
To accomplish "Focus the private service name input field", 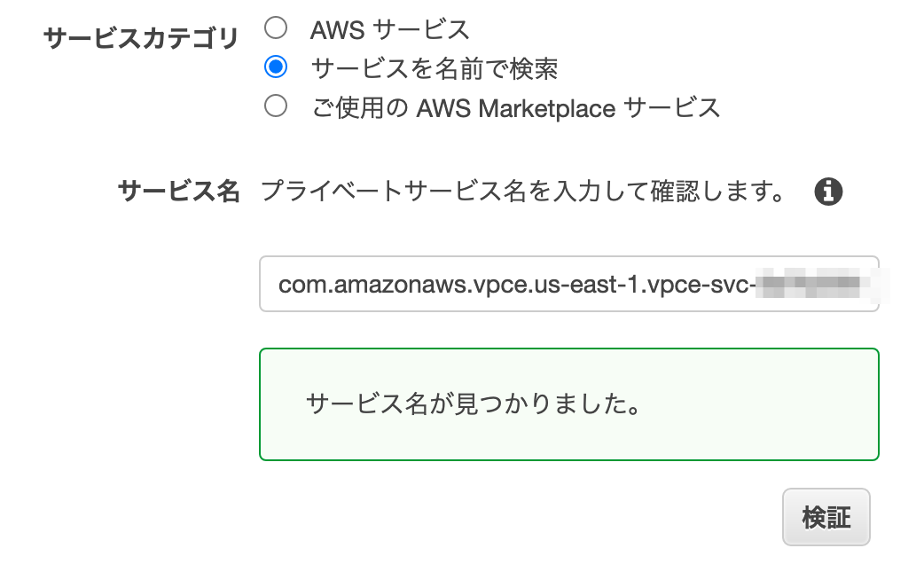I will tap(569, 284).
